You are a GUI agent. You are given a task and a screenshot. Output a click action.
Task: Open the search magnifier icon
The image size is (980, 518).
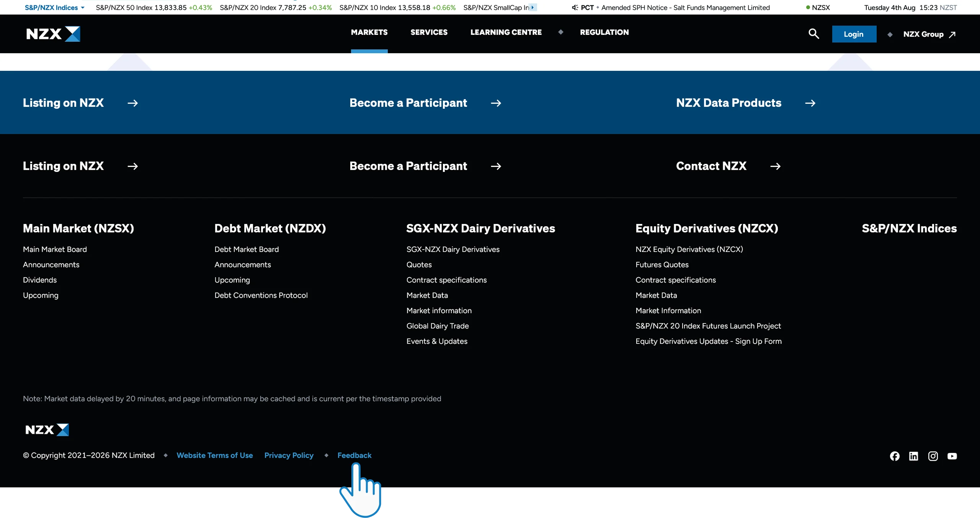coord(813,34)
